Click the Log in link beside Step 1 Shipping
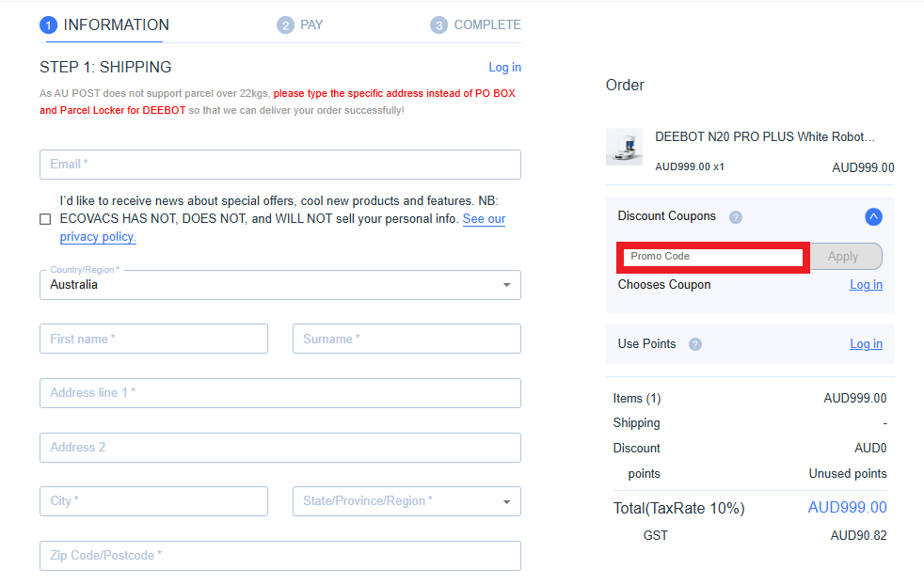Image resolution: width=924 pixels, height=585 pixels. (x=504, y=68)
